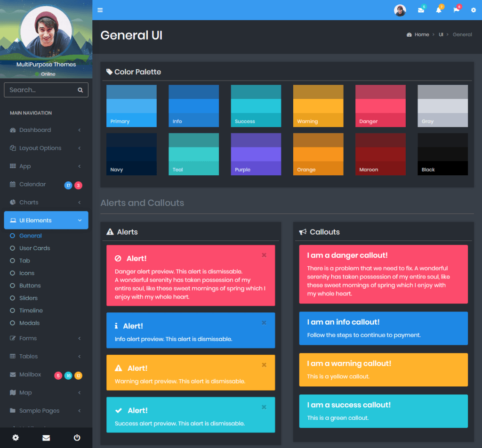Click the Dashboard icon in sidebar
Viewport: 482px width, 448px height.
click(13, 130)
